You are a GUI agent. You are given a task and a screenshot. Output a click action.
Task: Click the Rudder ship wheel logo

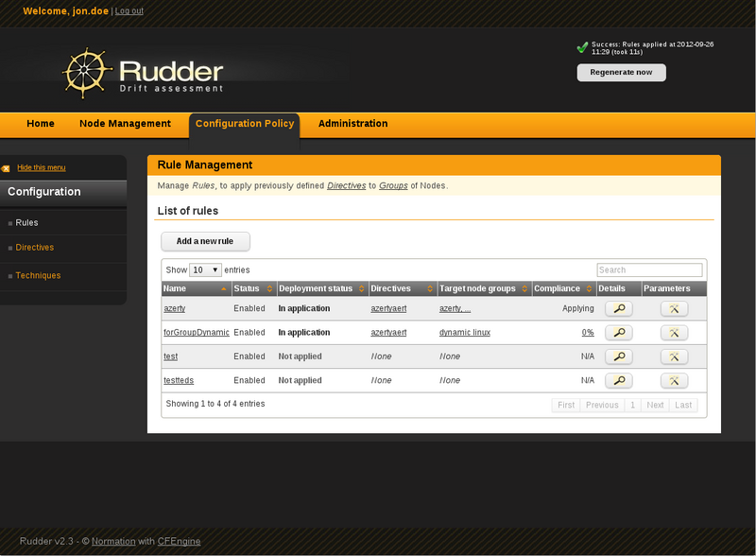click(86, 73)
